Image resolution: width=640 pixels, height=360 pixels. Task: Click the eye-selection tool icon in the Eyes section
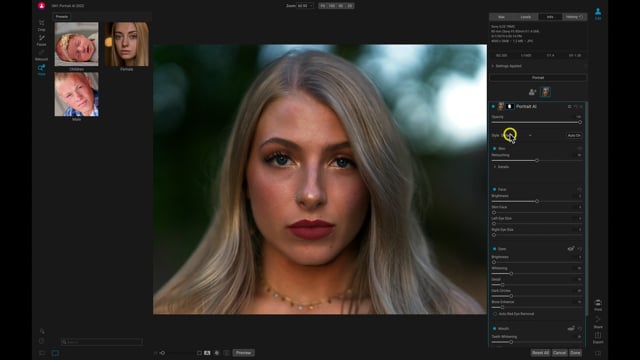tap(571, 249)
